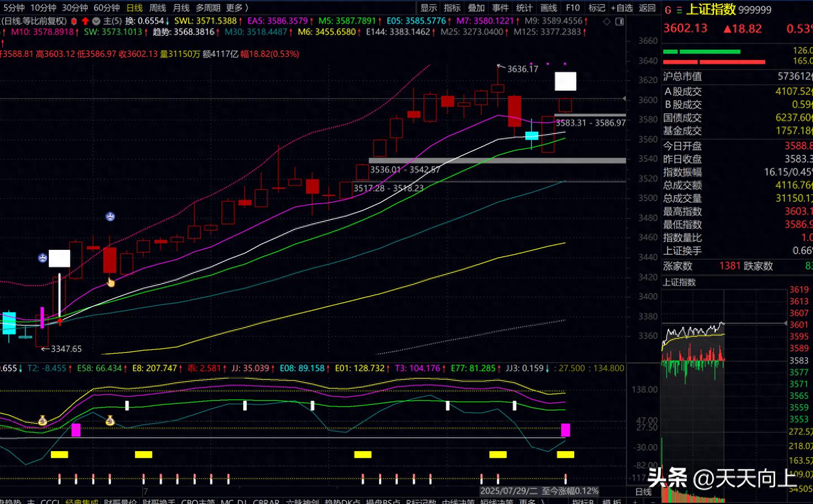This screenshot has width=813, height=504.
Task: Select the CCCL indicator tab
Action: coord(50,501)
